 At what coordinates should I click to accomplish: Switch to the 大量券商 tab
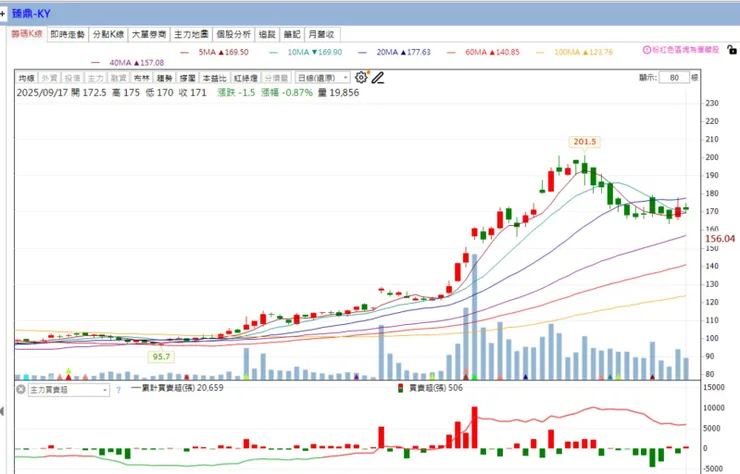pyautogui.click(x=149, y=34)
